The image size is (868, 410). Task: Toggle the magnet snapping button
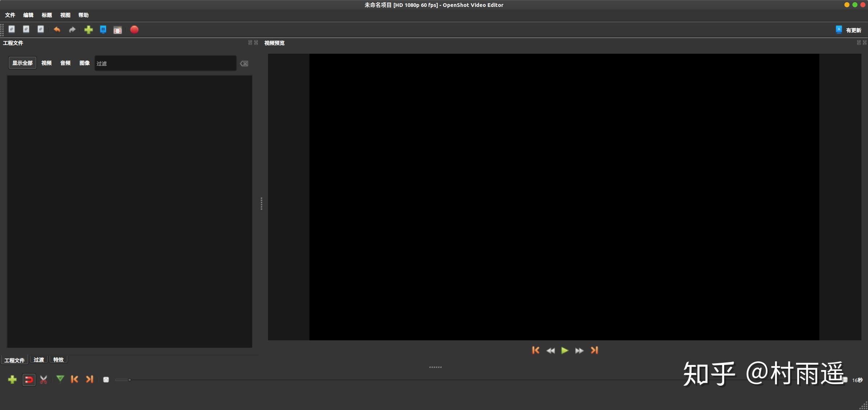29,380
